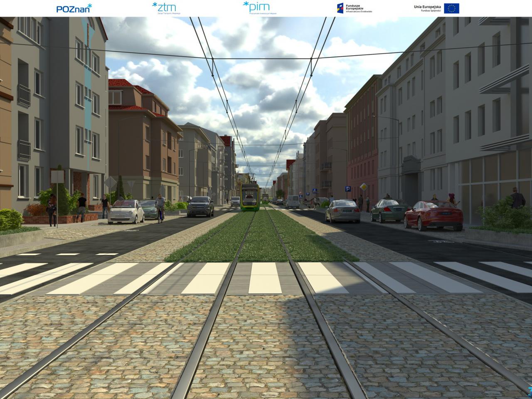Click the white Fiat parked on left
This screenshot has width=532, height=399.
[126, 211]
